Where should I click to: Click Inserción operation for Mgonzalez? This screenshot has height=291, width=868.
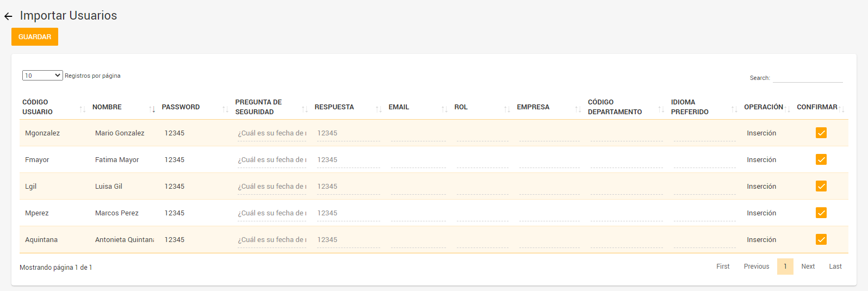pos(761,133)
